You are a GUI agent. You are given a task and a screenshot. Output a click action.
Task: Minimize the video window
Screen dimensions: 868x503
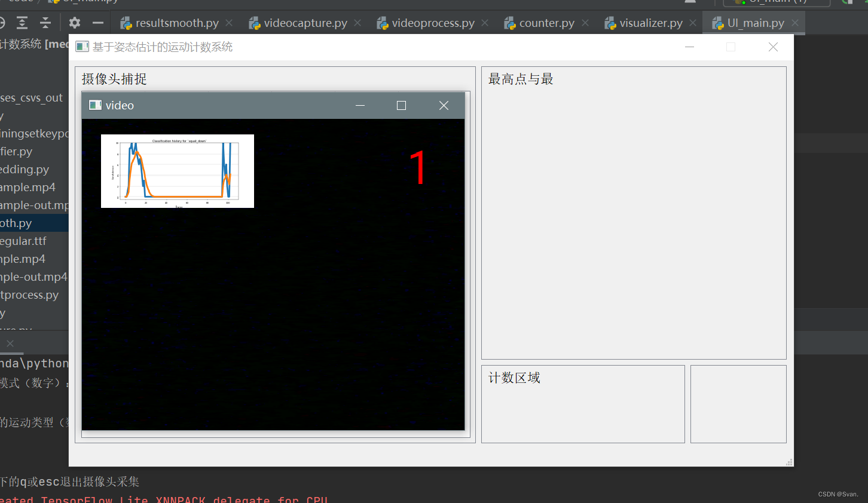pos(360,106)
